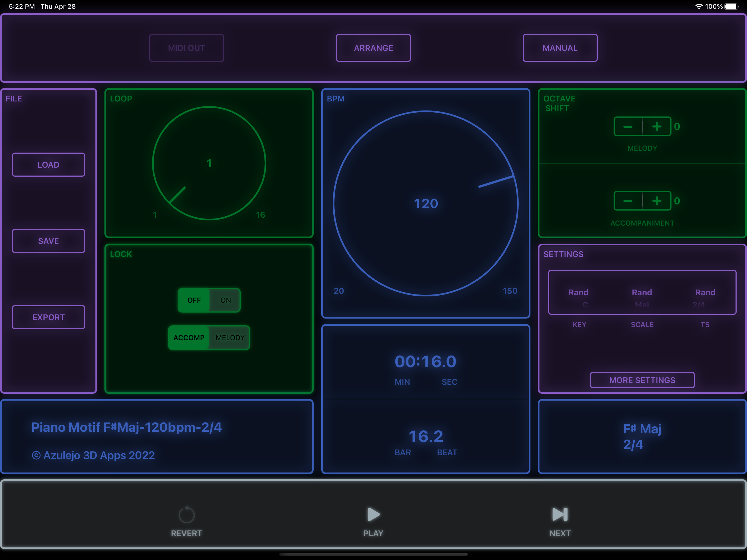Tap the Wi-Fi status icon
The height and width of the screenshot is (560, 747).
(699, 6)
